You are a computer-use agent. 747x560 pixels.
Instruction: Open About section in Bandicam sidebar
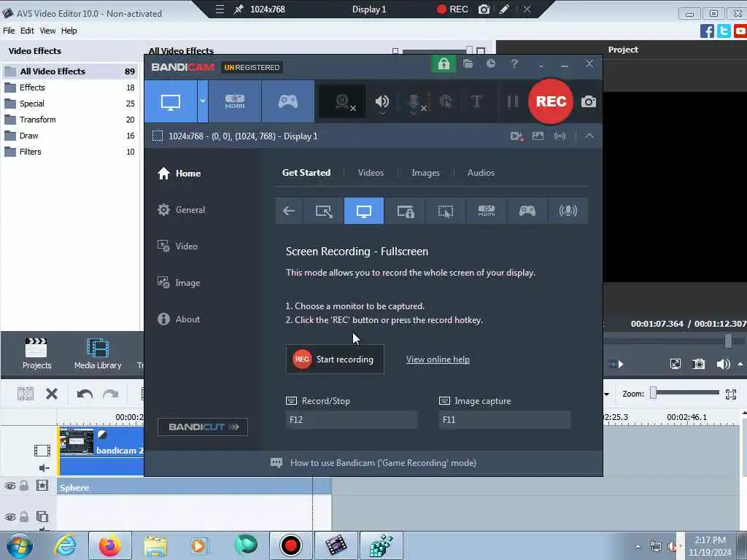click(x=179, y=319)
